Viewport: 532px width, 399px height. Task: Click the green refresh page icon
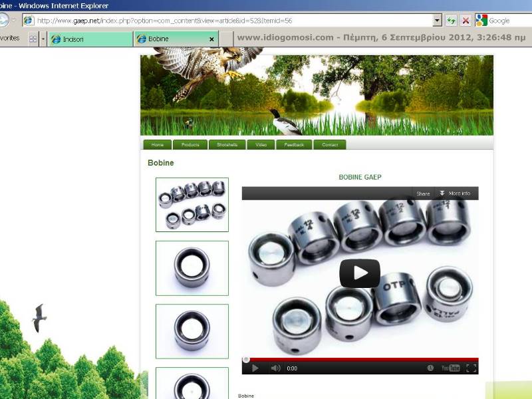point(451,21)
